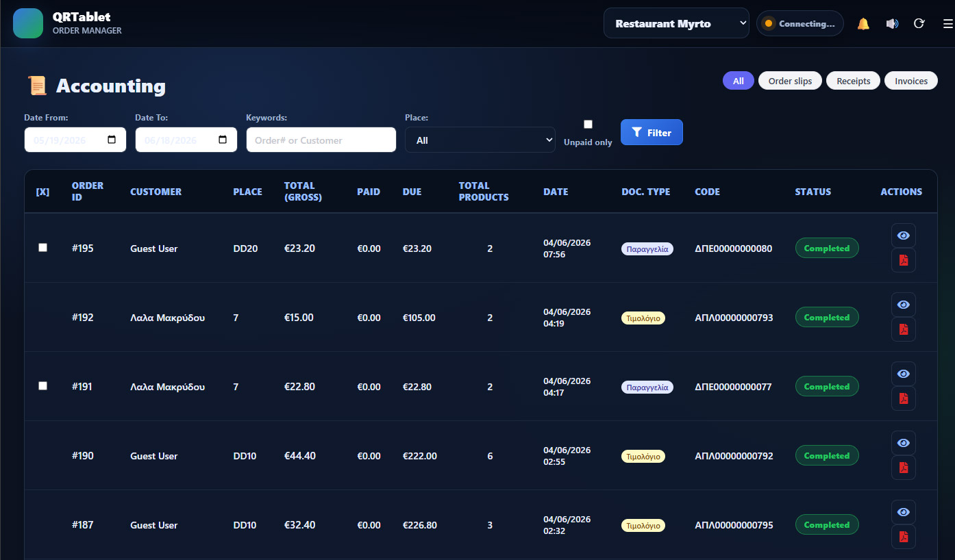Select checkbox for order #191

pos(43,386)
